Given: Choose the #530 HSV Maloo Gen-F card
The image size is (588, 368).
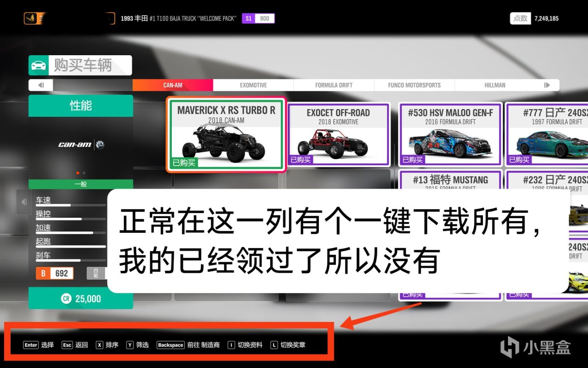Looking at the screenshot, I should 450,134.
